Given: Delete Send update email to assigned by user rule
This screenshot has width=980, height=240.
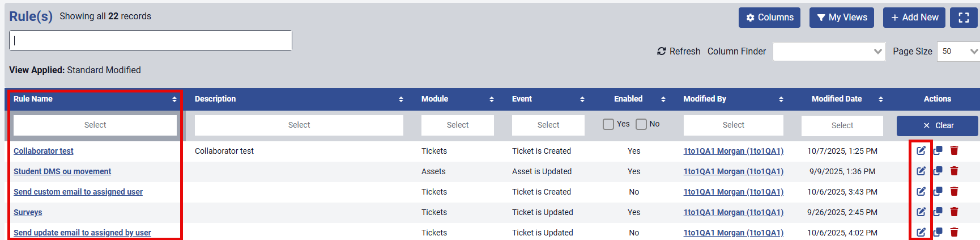Looking at the screenshot, I should coord(954,232).
